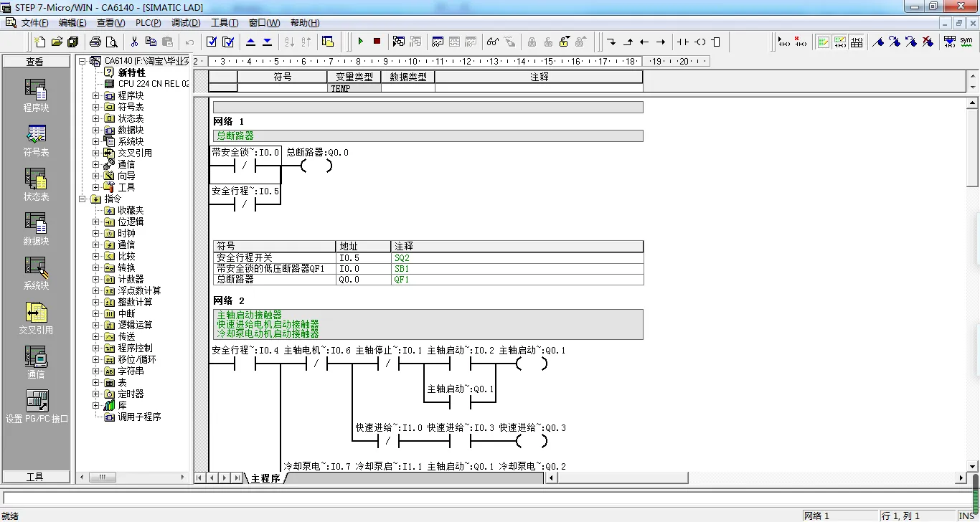980x522 pixels.
Task: Create a new project with the New icon
Action: click(x=41, y=42)
